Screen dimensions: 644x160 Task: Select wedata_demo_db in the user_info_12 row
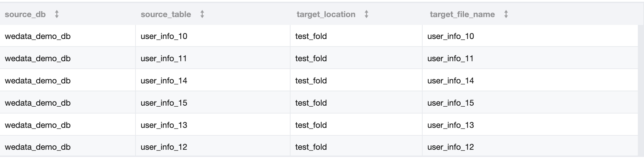(x=38, y=147)
